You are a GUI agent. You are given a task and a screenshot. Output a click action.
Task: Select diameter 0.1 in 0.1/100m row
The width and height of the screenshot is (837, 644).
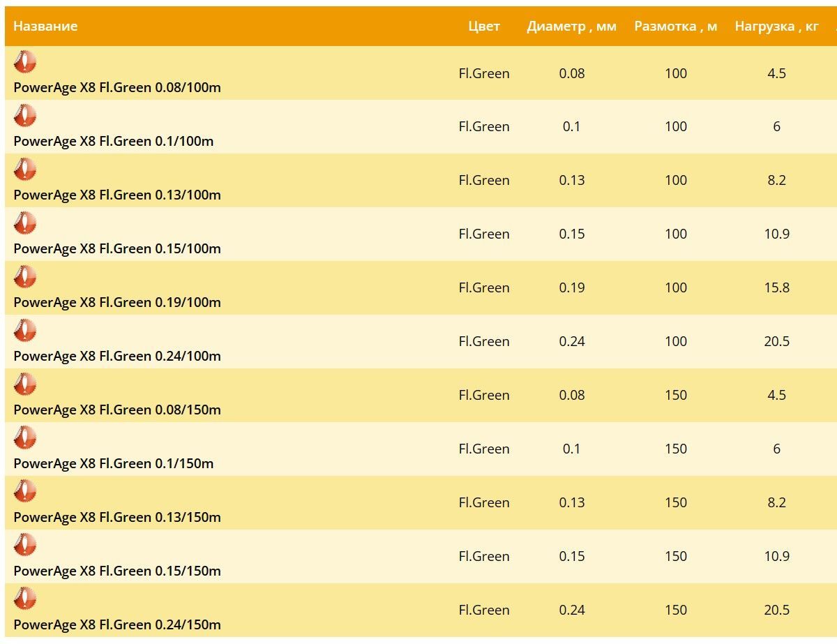pyautogui.click(x=572, y=127)
